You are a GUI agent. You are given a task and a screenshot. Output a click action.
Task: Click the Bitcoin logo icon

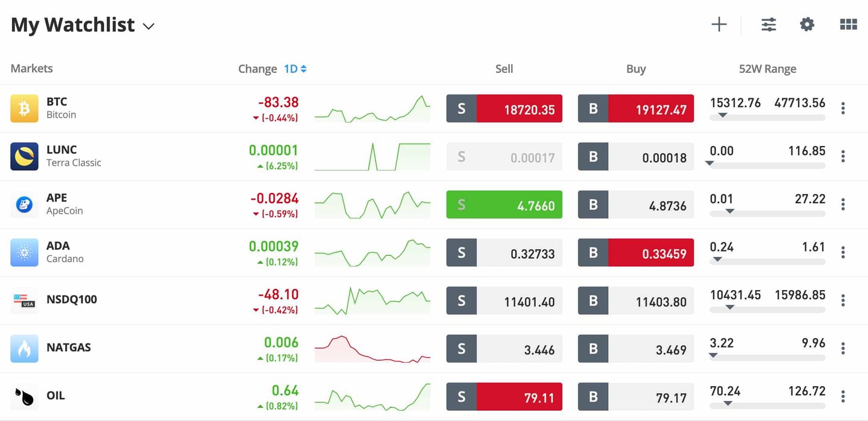(x=24, y=108)
